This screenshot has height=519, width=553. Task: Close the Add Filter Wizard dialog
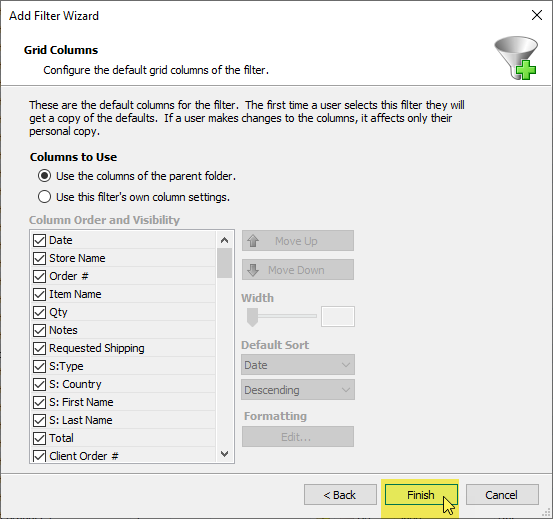coord(536,15)
